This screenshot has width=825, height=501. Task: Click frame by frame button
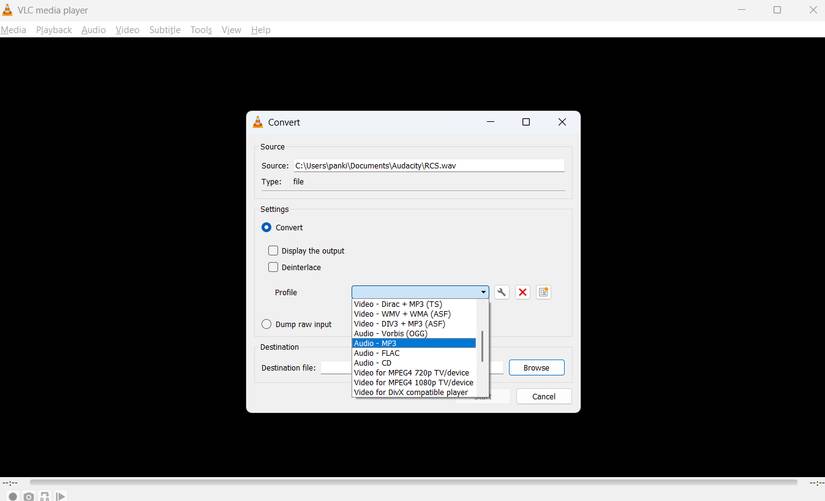[x=61, y=496]
